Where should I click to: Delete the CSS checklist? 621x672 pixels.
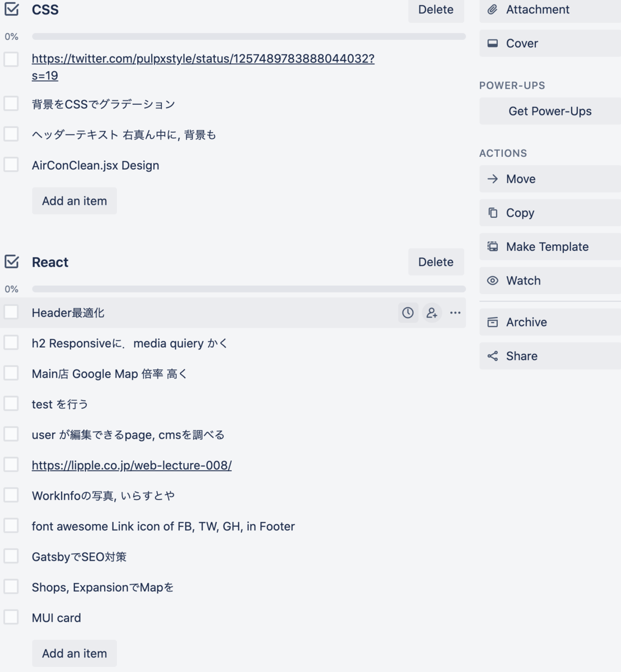click(436, 9)
